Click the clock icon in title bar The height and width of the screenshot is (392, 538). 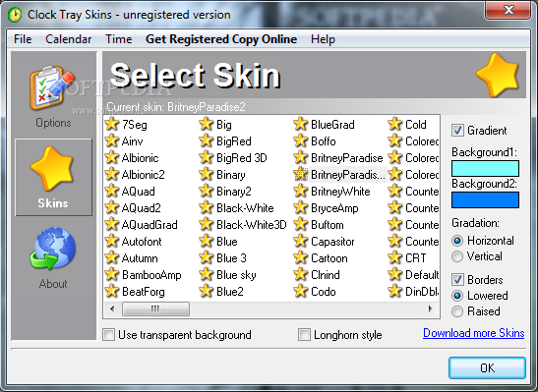click(15, 15)
